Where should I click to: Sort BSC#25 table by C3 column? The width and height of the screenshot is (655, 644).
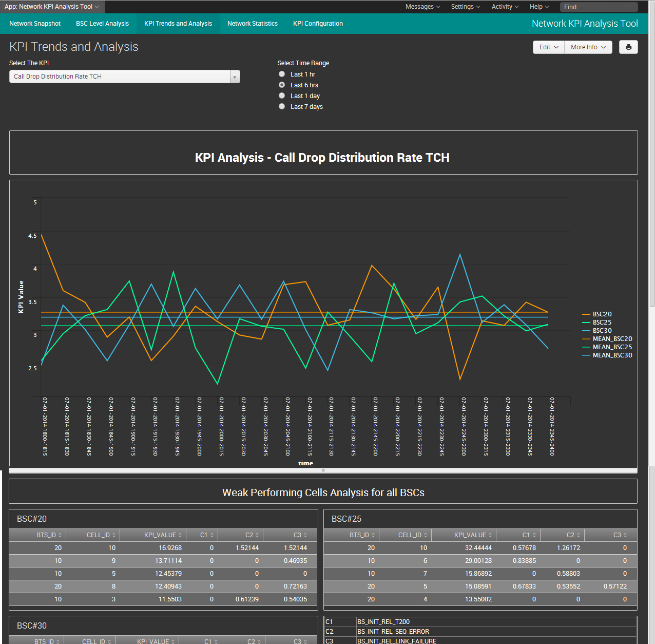point(611,535)
